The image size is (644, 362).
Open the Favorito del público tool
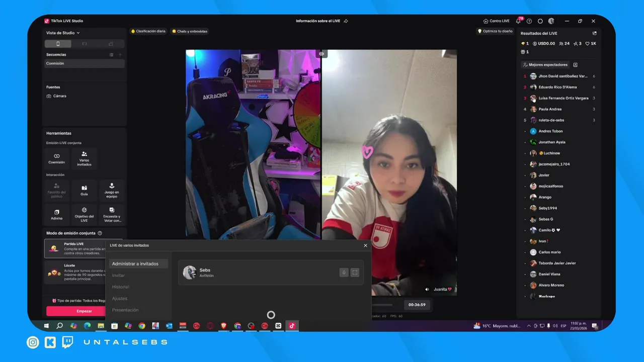56,190
